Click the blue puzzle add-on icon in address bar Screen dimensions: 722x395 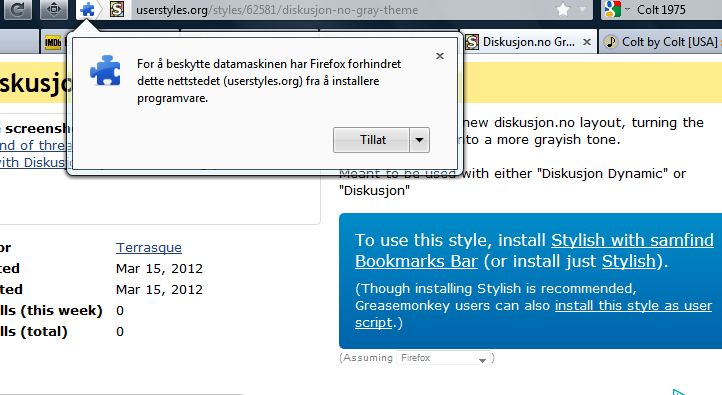(87, 9)
